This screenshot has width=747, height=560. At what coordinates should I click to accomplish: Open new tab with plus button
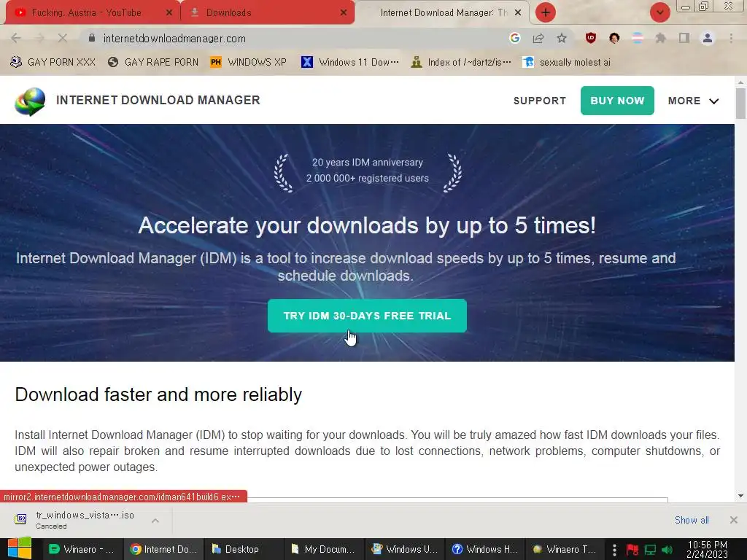pyautogui.click(x=546, y=12)
